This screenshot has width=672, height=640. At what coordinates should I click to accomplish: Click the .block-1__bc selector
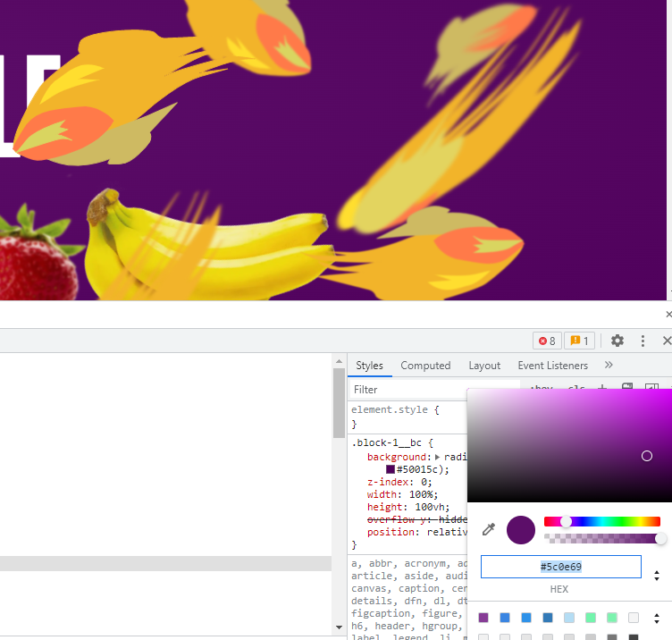[387, 442]
